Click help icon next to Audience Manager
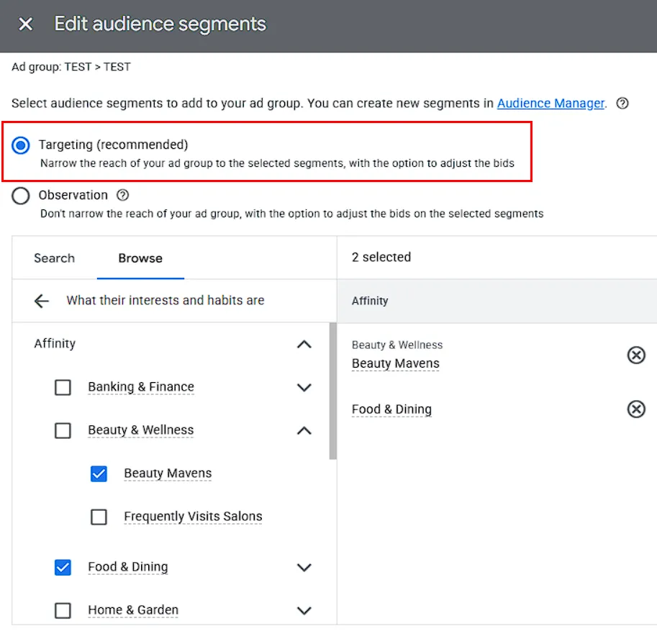Screen dimensions: 657x644 pyautogui.click(x=622, y=103)
